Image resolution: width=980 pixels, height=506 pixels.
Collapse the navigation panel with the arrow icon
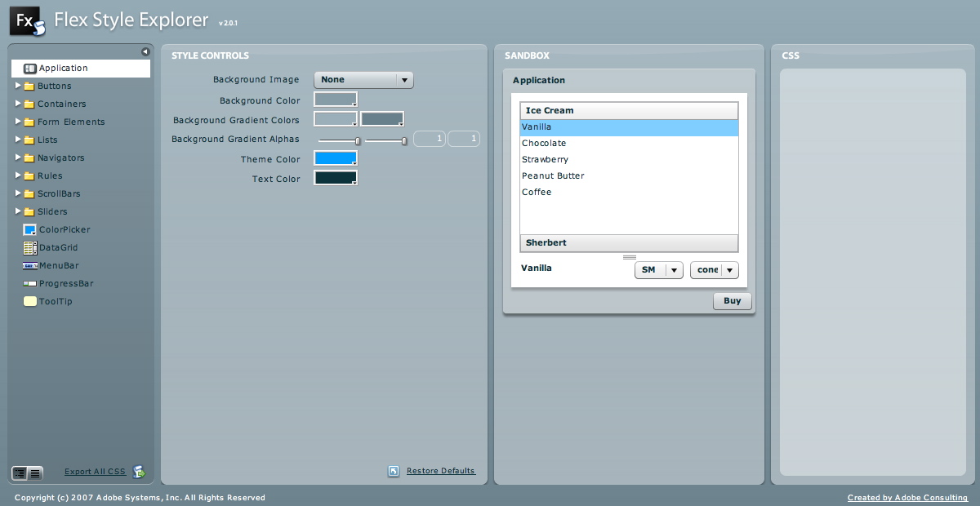[145, 51]
